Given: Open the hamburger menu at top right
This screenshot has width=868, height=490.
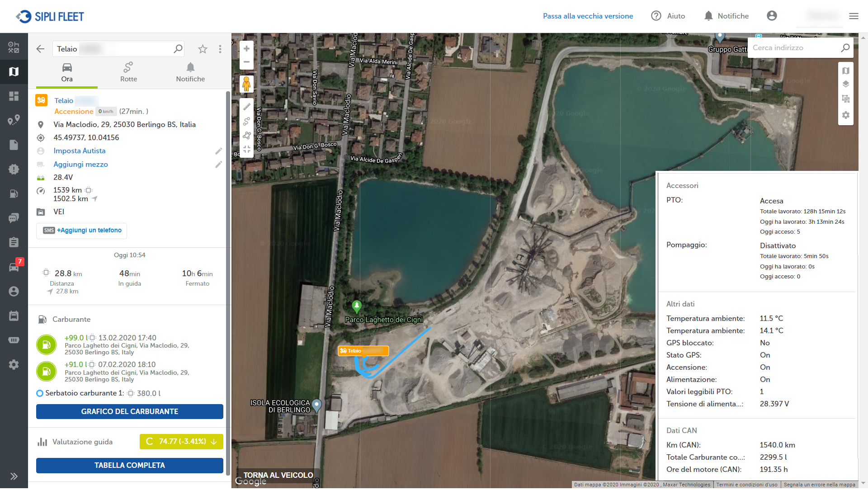Looking at the screenshot, I should pyautogui.click(x=854, y=16).
